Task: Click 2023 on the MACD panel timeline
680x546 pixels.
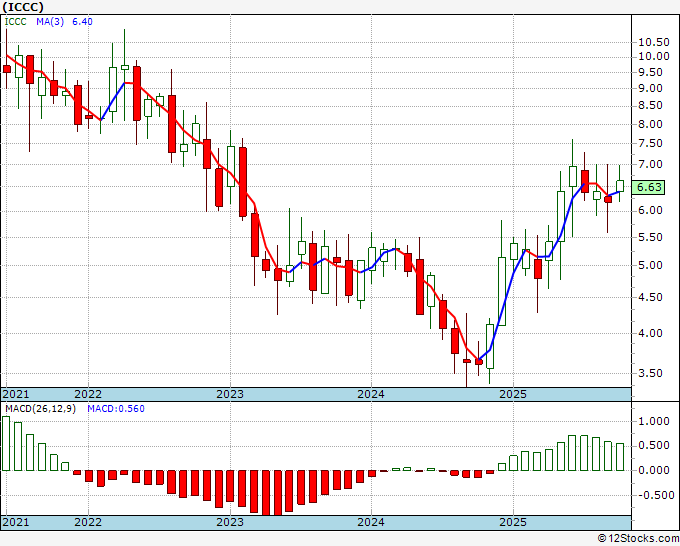Action: tap(230, 522)
